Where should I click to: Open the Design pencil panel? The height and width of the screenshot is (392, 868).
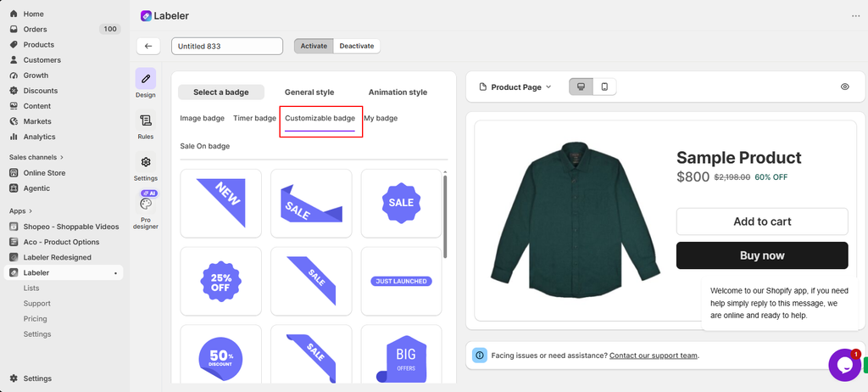click(x=146, y=79)
